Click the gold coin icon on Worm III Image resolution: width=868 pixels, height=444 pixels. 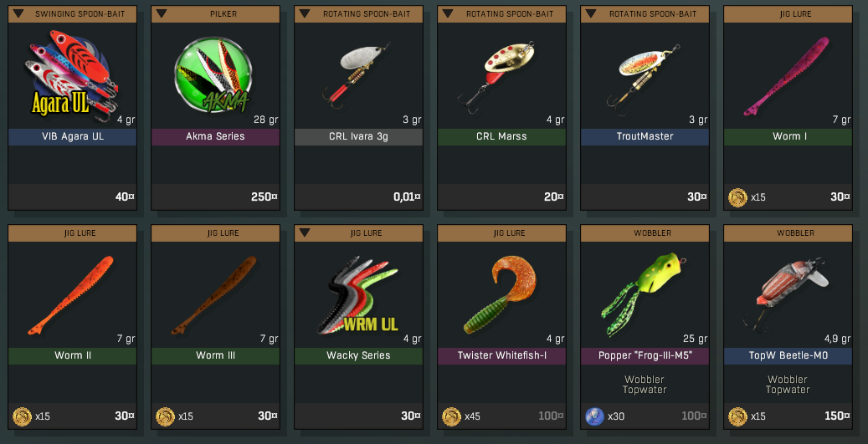(x=165, y=416)
